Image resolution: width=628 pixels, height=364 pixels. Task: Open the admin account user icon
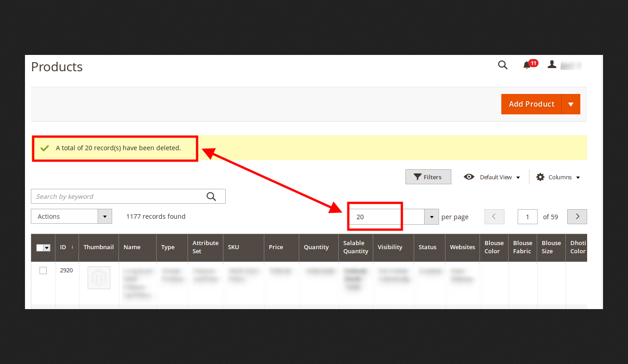pos(552,65)
